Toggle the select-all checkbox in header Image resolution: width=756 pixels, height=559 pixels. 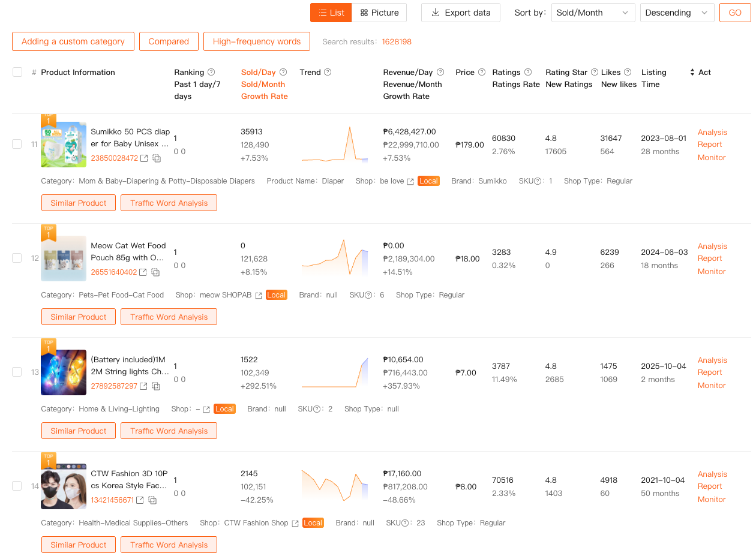pyautogui.click(x=17, y=72)
